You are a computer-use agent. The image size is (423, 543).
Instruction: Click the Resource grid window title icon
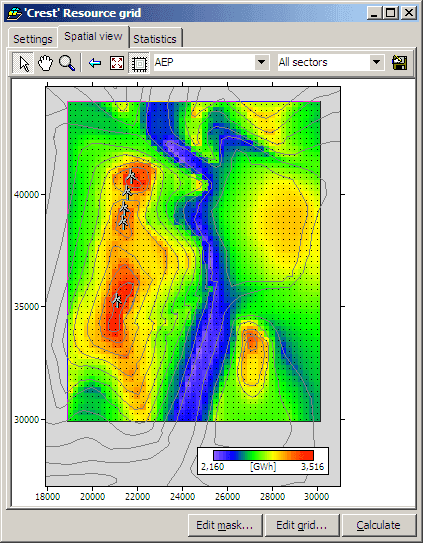[14, 13]
